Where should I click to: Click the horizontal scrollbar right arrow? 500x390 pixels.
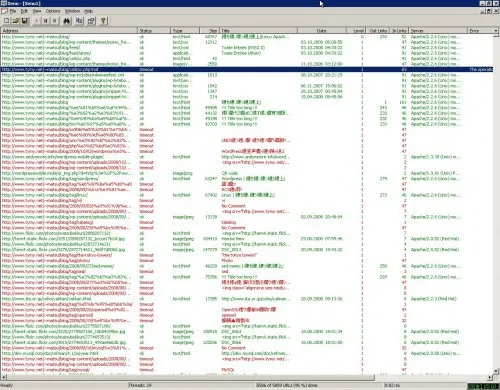pos(490,377)
